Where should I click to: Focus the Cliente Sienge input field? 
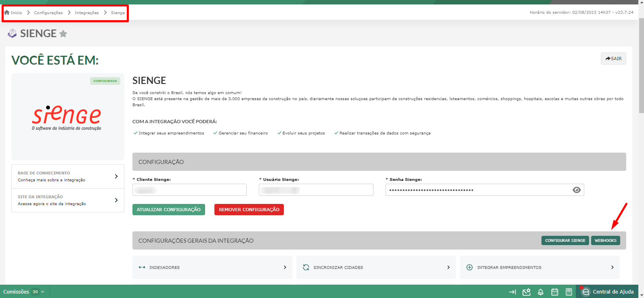[189, 190]
